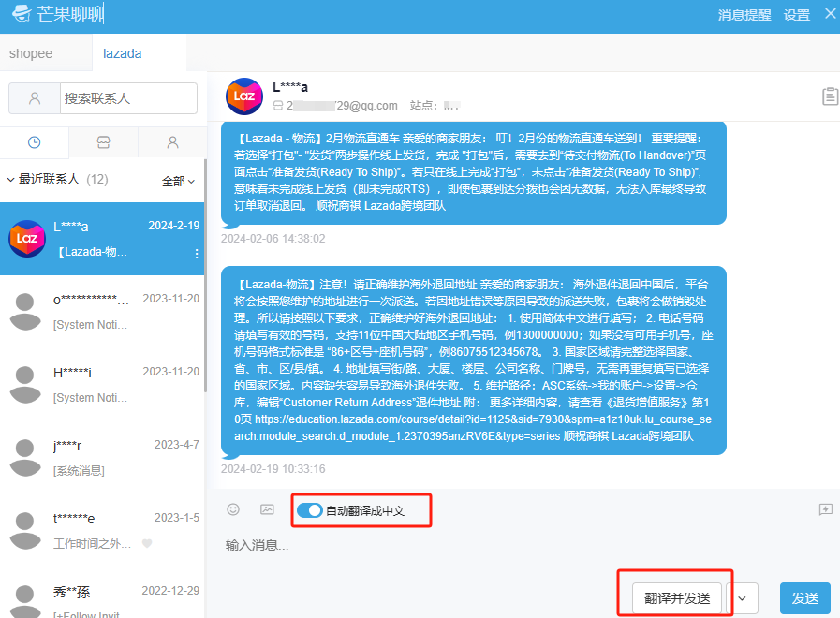
Task: Open the recent contacts clock tab
Action: point(35,142)
